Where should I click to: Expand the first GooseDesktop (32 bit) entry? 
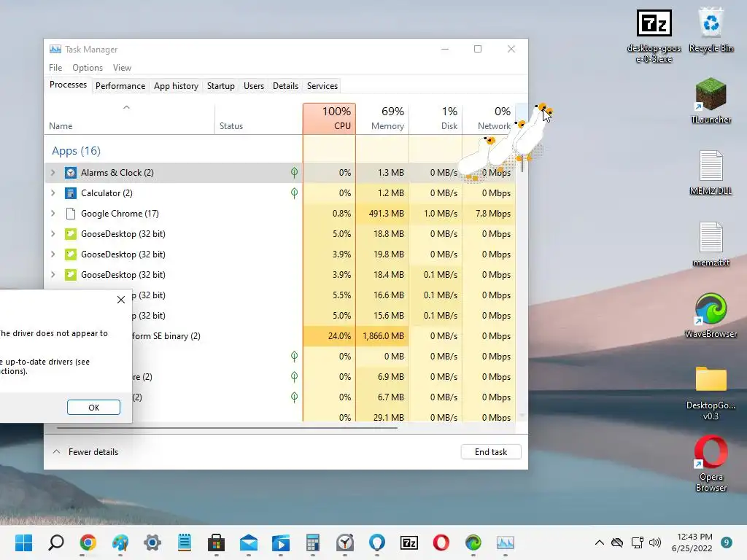click(x=53, y=234)
